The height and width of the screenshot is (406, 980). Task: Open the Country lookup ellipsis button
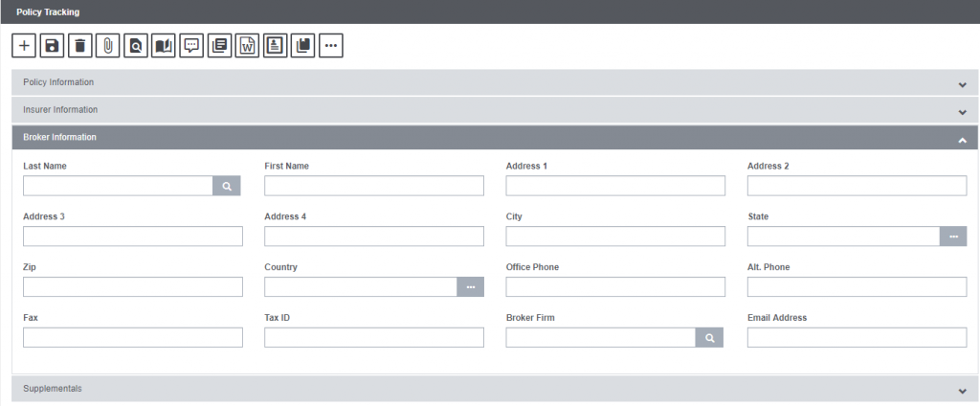pos(471,286)
